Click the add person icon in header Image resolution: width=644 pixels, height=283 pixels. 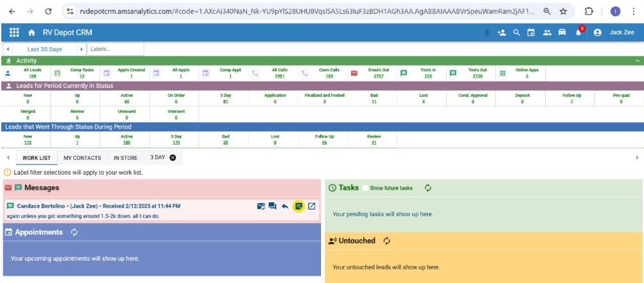pos(502,33)
